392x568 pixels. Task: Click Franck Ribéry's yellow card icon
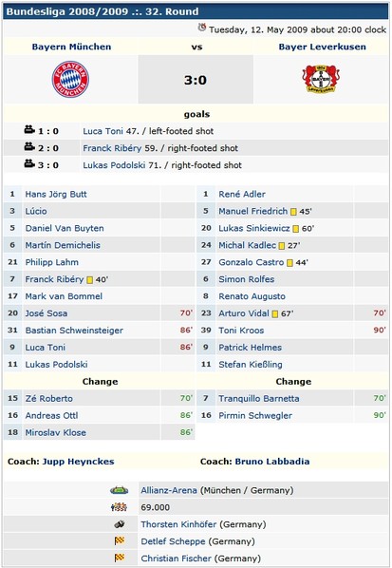[x=90, y=280]
